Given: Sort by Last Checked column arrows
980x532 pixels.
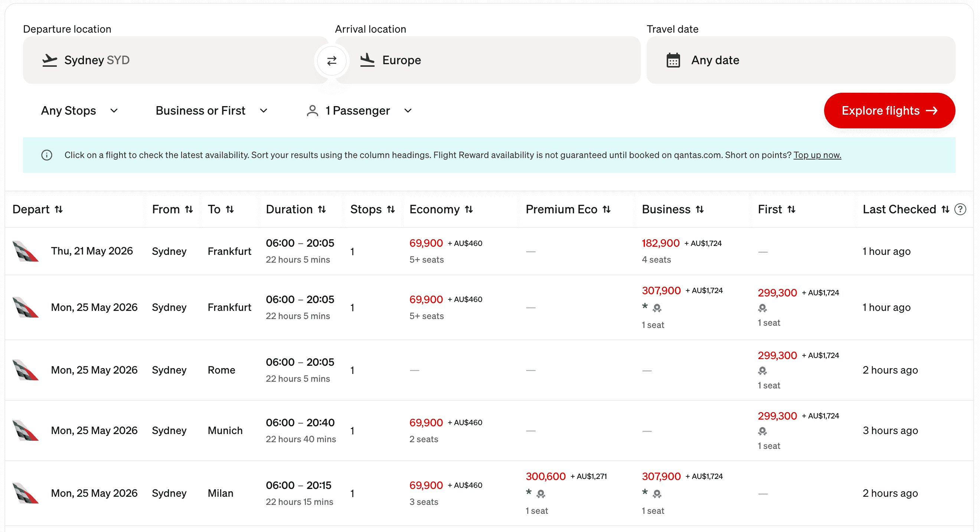Looking at the screenshot, I should pos(945,209).
